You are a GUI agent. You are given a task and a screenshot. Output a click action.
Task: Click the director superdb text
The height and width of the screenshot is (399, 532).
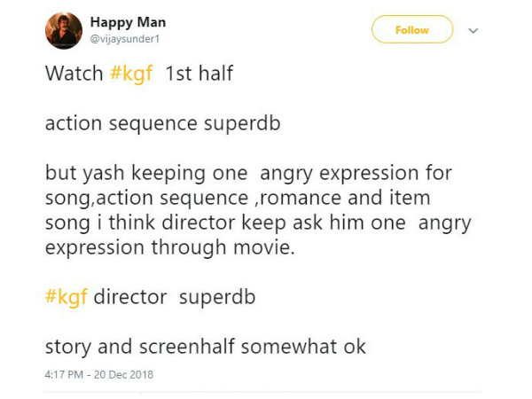pos(175,297)
